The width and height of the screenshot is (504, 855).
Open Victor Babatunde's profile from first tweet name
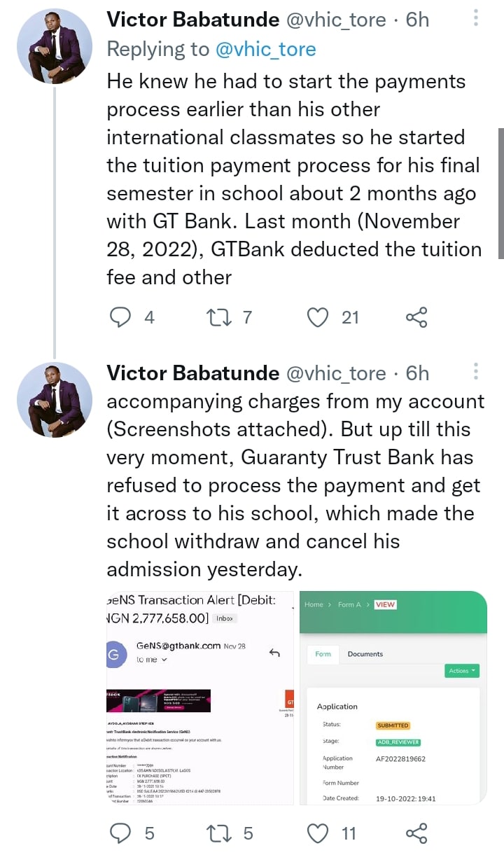click(193, 20)
